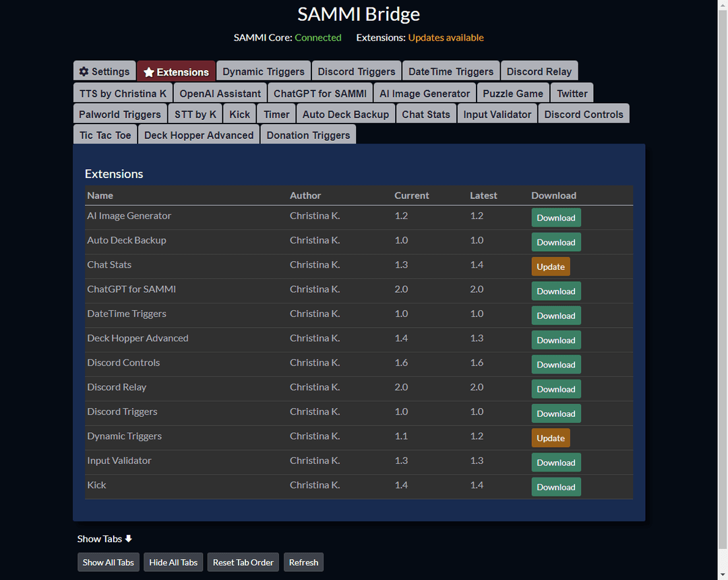Switch to the AI Image Generator tab
The image size is (728, 580).
point(425,93)
